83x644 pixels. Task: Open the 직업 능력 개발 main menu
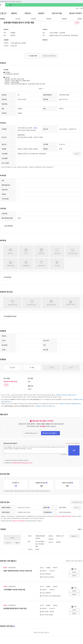click(57, 13)
